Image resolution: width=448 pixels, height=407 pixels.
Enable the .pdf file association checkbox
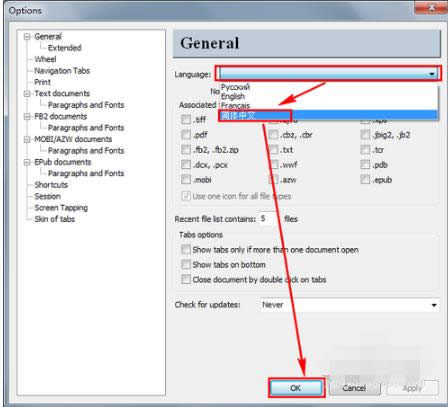click(x=186, y=135)
